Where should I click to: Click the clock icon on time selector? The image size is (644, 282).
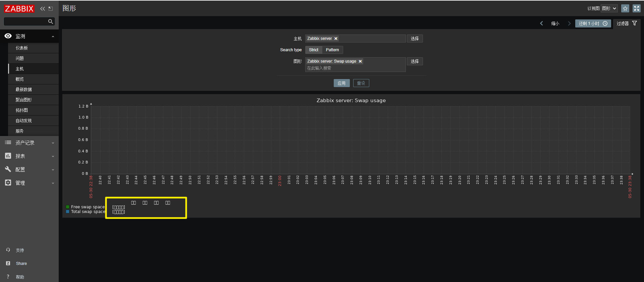coord(605,23)
